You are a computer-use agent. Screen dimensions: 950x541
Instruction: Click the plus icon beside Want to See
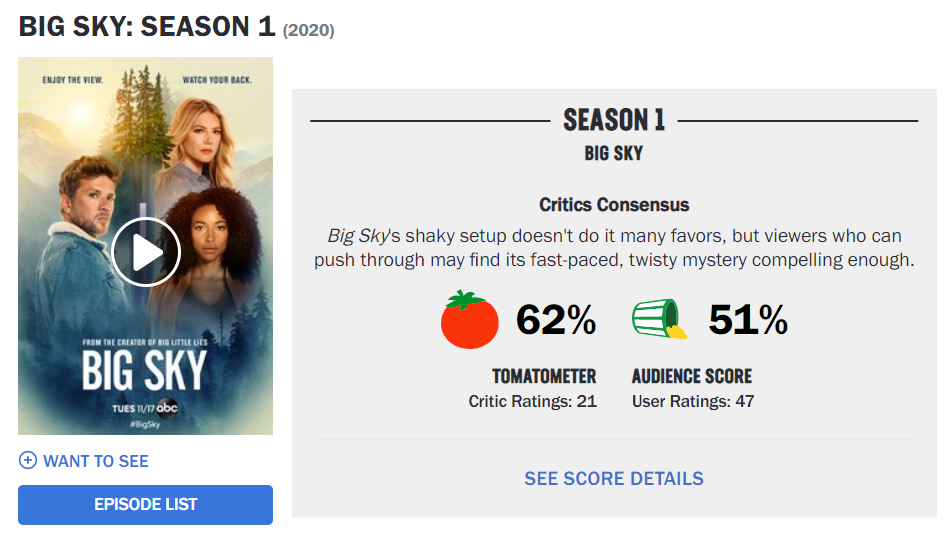(28, 461)
